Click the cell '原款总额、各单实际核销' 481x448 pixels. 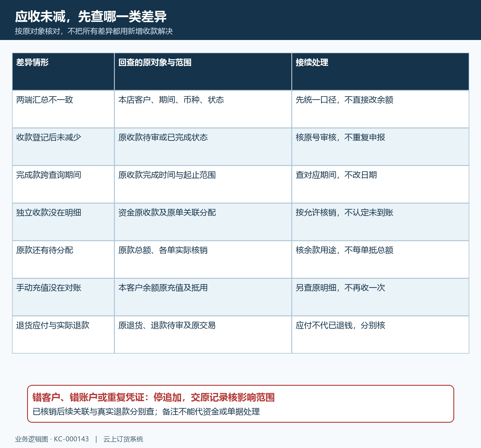click(203, 259)
